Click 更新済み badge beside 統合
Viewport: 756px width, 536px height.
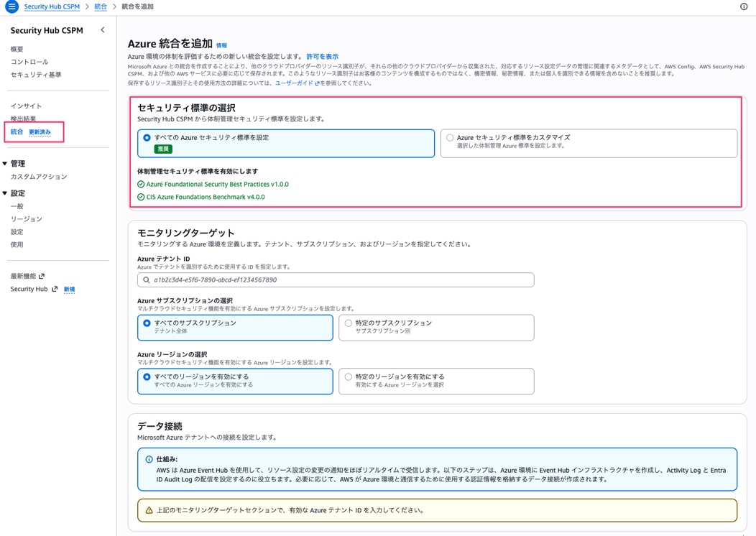tap(40, 132)
